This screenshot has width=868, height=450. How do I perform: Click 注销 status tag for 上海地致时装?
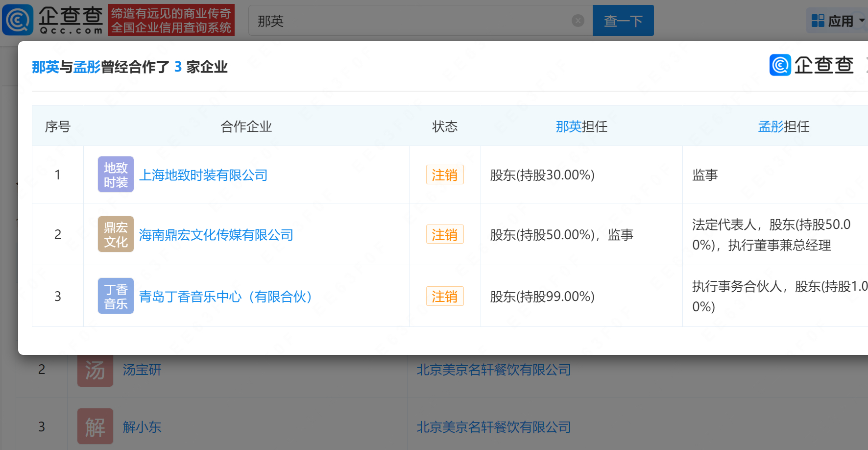tap(445, 175)
